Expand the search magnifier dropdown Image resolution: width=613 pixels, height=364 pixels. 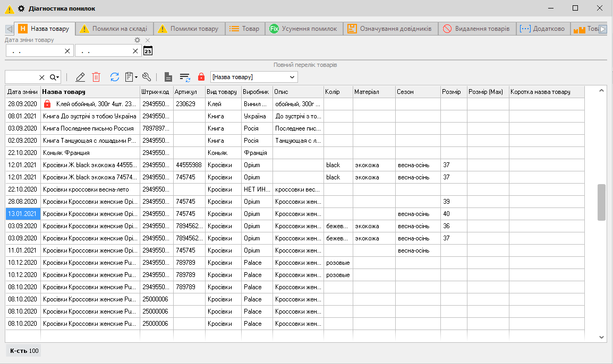(x=55, y=77)
